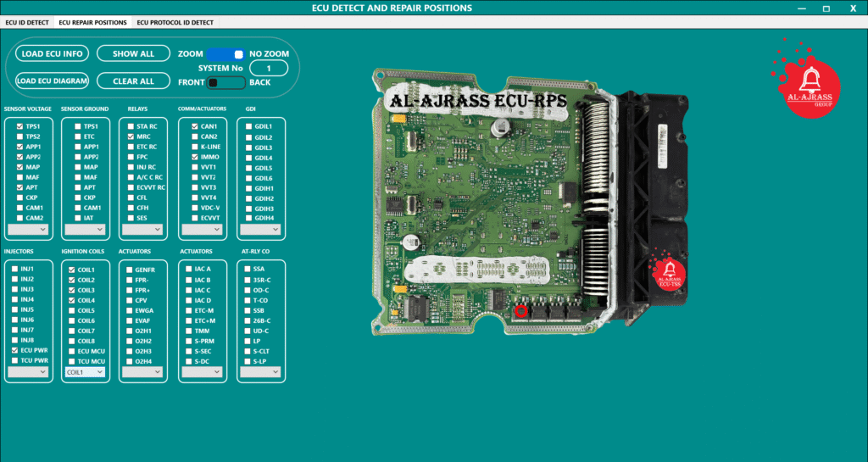Open Injectors dropdown

point(28,372)
